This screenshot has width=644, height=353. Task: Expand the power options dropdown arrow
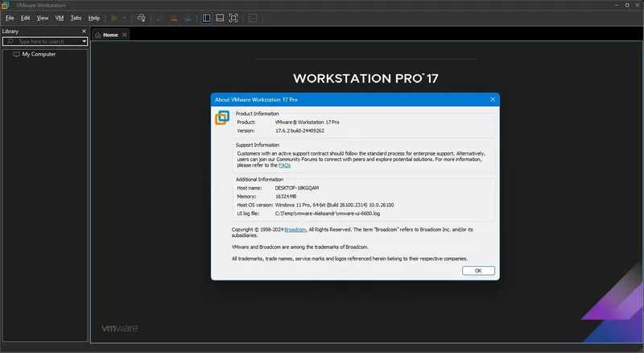point(124,18)
